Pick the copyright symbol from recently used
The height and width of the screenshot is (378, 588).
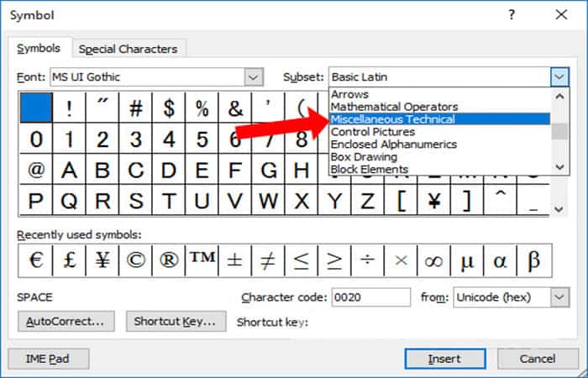136,260
